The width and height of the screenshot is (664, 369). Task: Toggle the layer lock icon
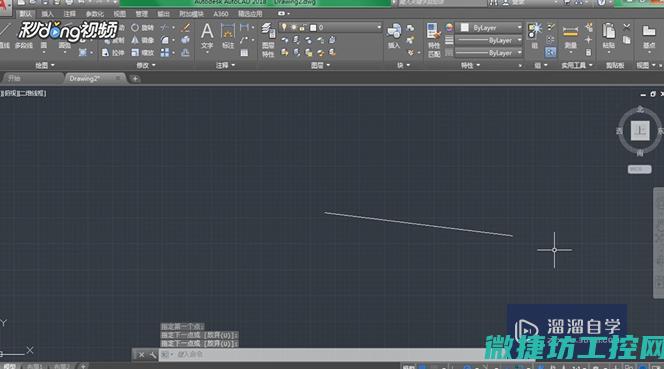302,28
